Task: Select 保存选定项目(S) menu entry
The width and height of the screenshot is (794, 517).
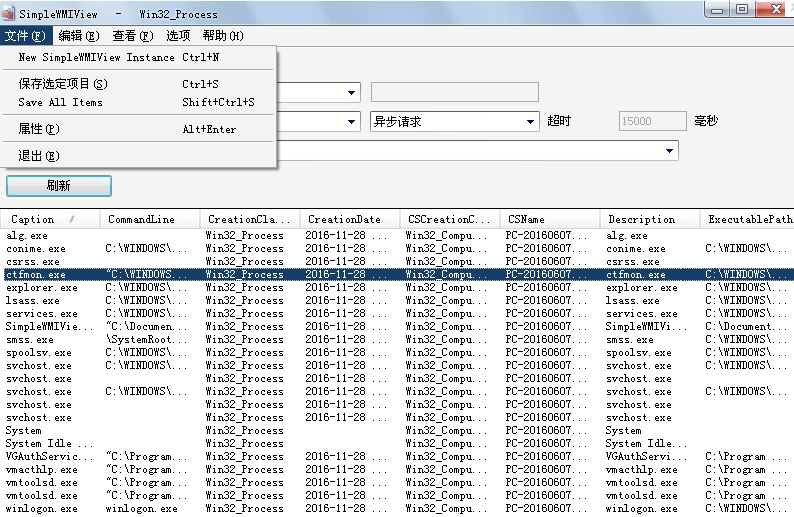Action: (x=139, y=84)
